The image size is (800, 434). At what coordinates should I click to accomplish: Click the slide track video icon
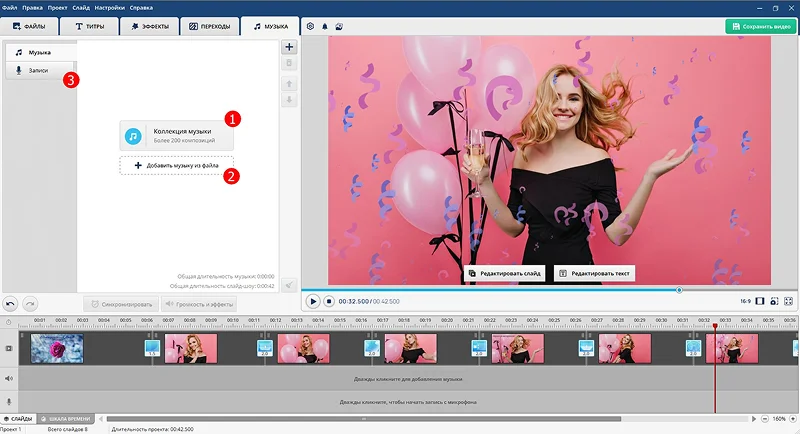coord(9,348)
